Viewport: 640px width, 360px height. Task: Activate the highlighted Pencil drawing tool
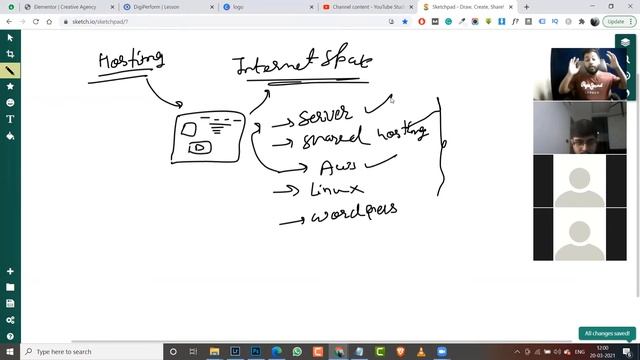(10, 71)
